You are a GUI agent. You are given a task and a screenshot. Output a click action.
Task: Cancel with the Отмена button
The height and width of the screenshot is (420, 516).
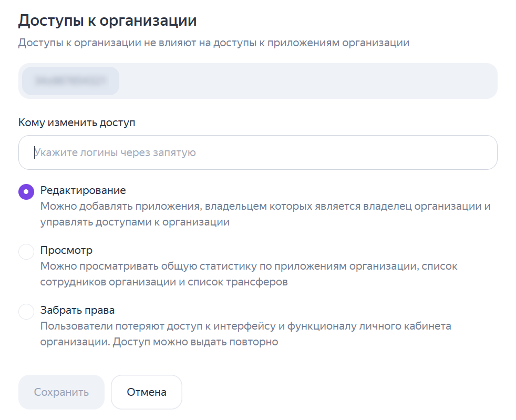click(x=147, y=392)
